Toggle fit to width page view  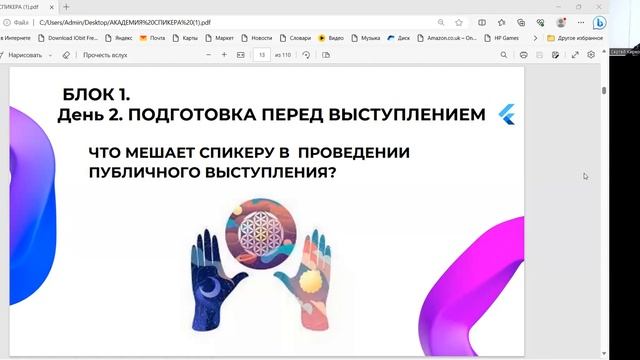click(x=241, y=55)
